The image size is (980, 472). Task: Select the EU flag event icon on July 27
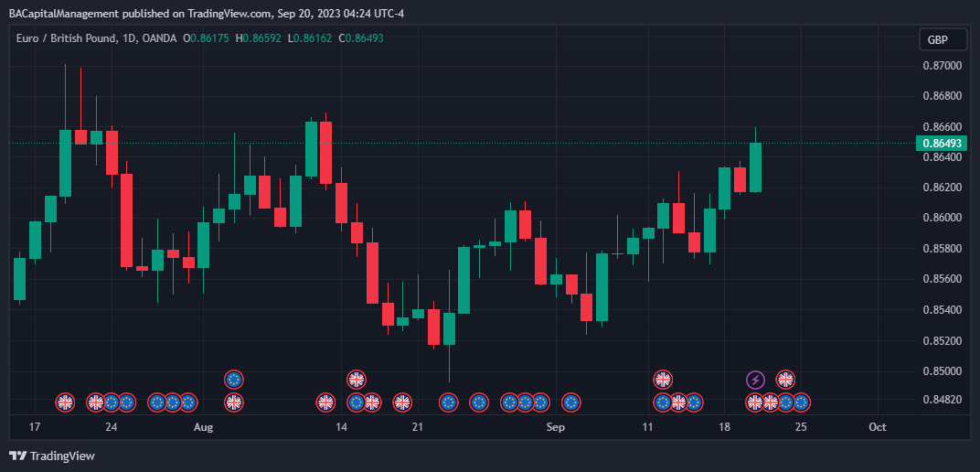click(157, 402)
